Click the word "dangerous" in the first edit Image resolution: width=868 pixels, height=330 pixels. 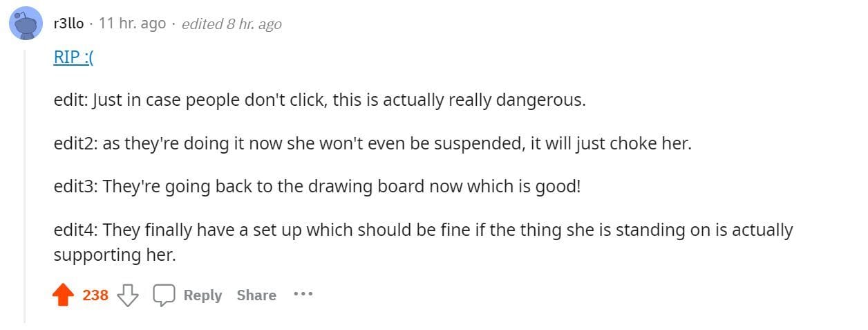coord(546,100)
